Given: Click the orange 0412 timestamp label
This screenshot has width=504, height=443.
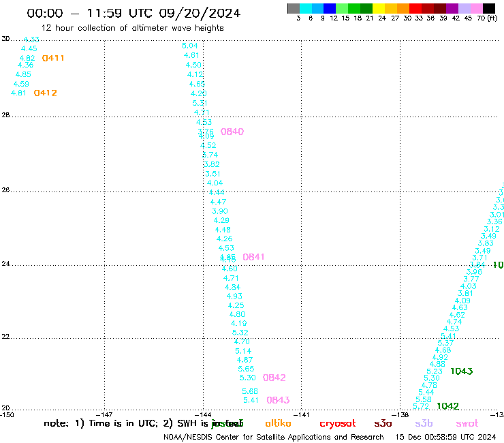Looking at the screenshot, I should pyautogui.click(x=46, y=93).
